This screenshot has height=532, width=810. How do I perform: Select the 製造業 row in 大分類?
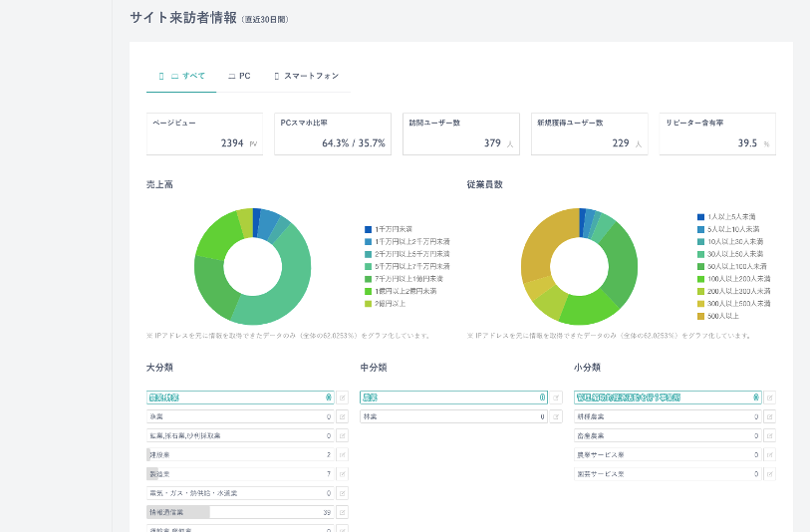pyautogui.click(x=239, y=474)
